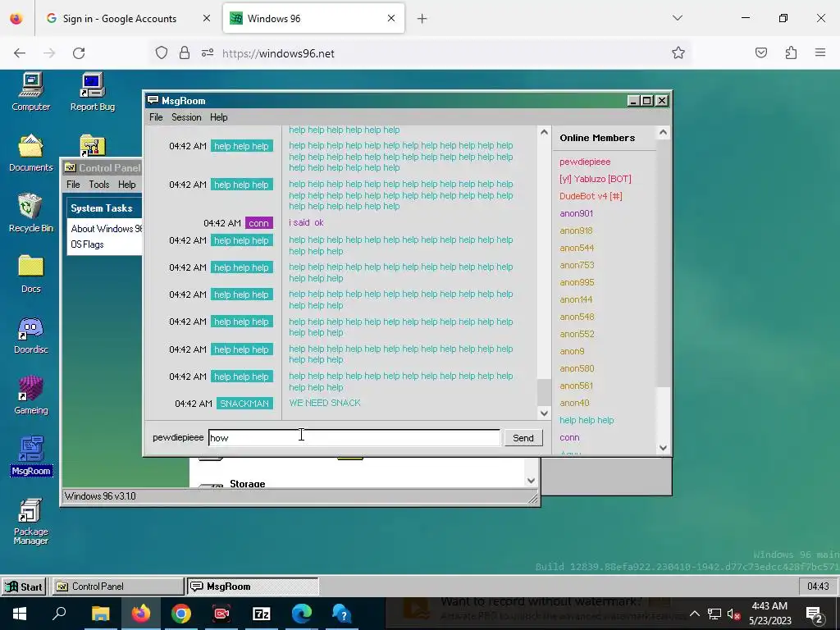Switch to Control Panel taskbar item
This screenshot has height=630, width=840.
point(117,587)
